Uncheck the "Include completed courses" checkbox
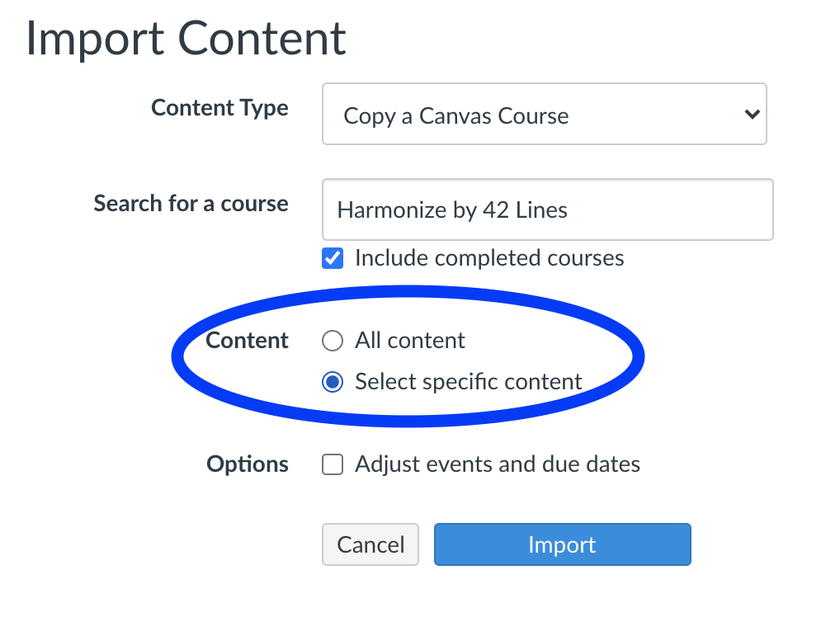The width and height of the screenshot is (840, 617). pos(333,259)
